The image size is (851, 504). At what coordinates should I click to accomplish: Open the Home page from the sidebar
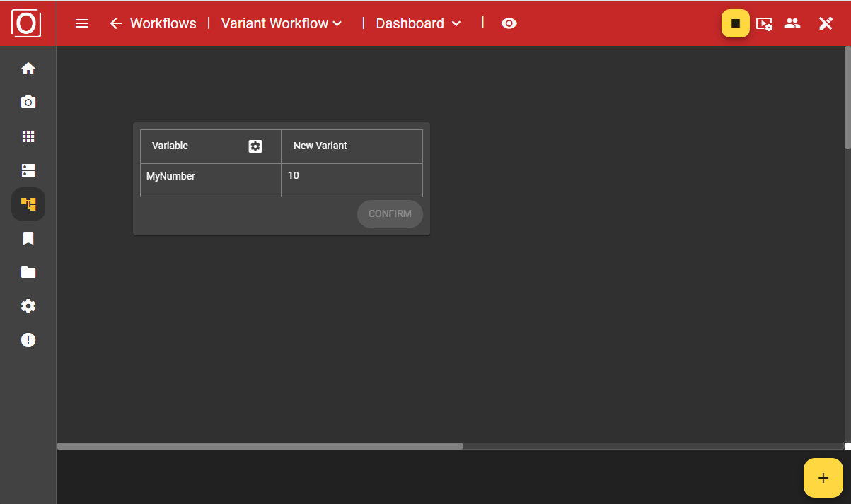(x=28, y=68)
